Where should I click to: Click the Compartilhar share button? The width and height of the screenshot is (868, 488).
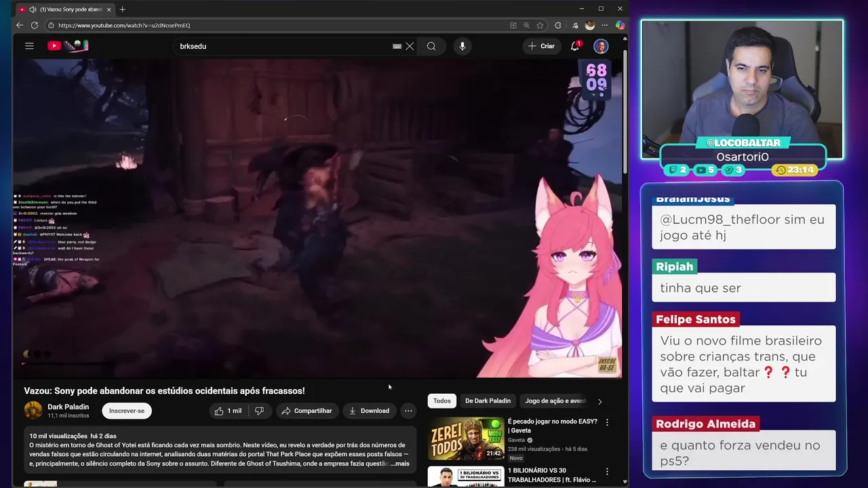pyautogui.click(x=307, y=411)
